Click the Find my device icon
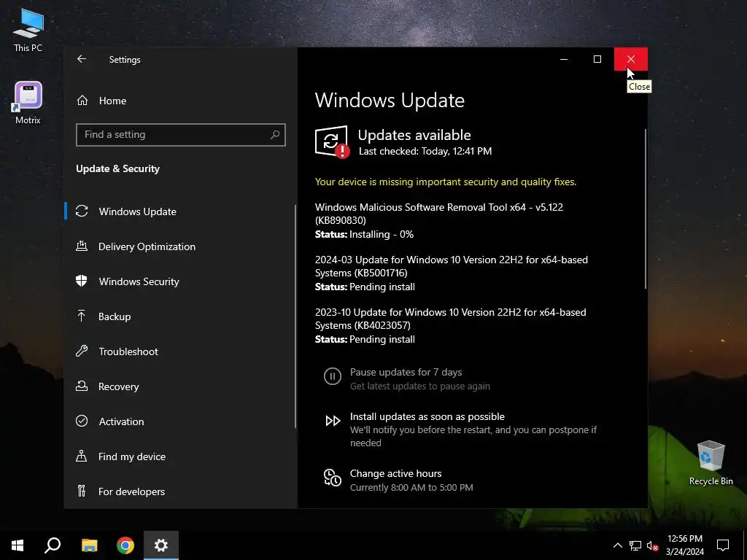Screen dimensions: 747x560 [82, 456]
